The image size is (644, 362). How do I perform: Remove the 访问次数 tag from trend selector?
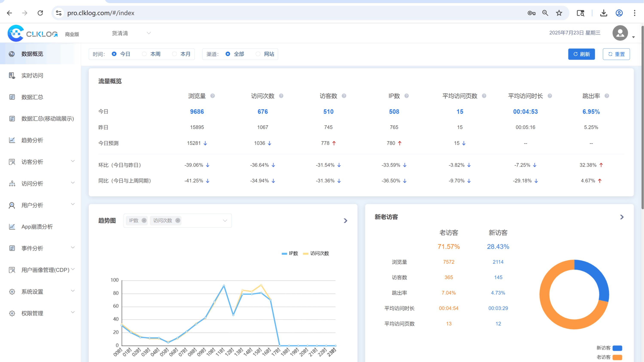point(178,220)
